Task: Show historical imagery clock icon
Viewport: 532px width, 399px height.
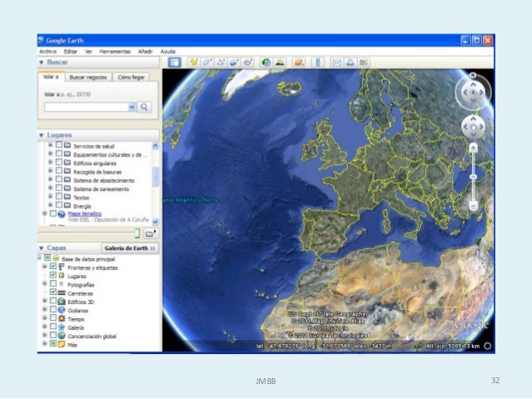Action: point(266,62)
